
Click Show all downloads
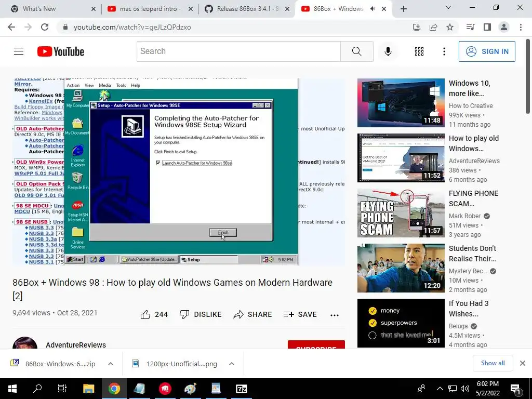click(x=493, y=363)
